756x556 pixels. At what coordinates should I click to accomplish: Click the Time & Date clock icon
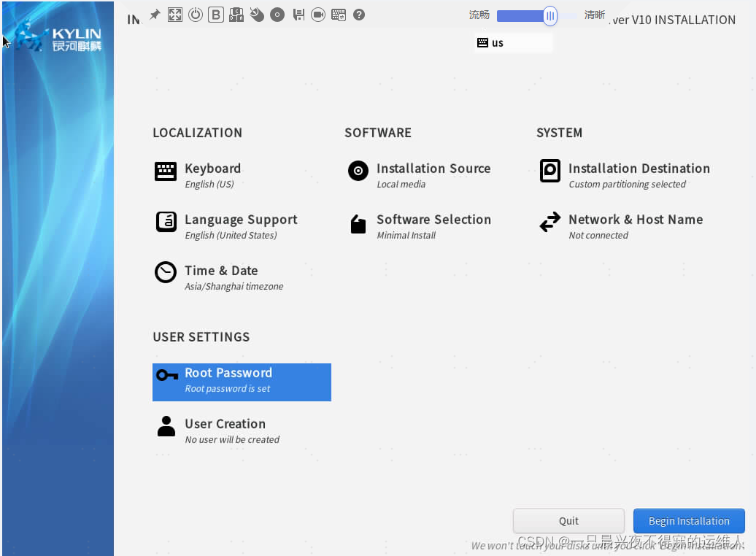point(166,272)
